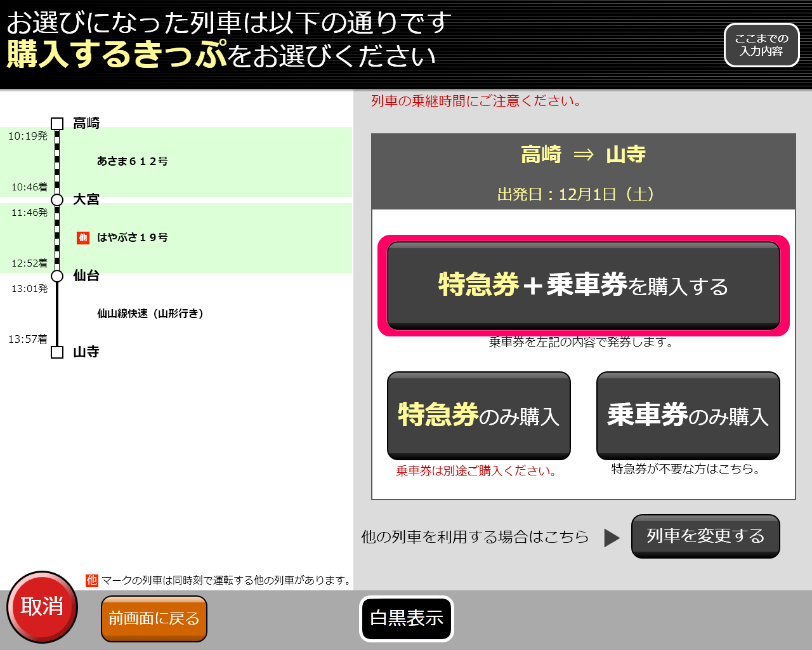The height and width of the screenshot is (650, 812).
Task: Select 仙山線快速（山形行き） train text
Action: pos(150,314)
